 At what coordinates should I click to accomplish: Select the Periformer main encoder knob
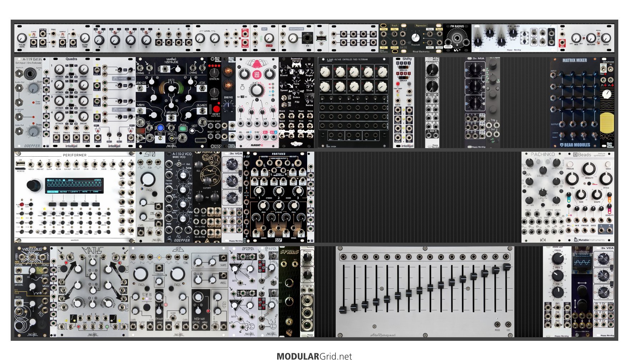34,185
